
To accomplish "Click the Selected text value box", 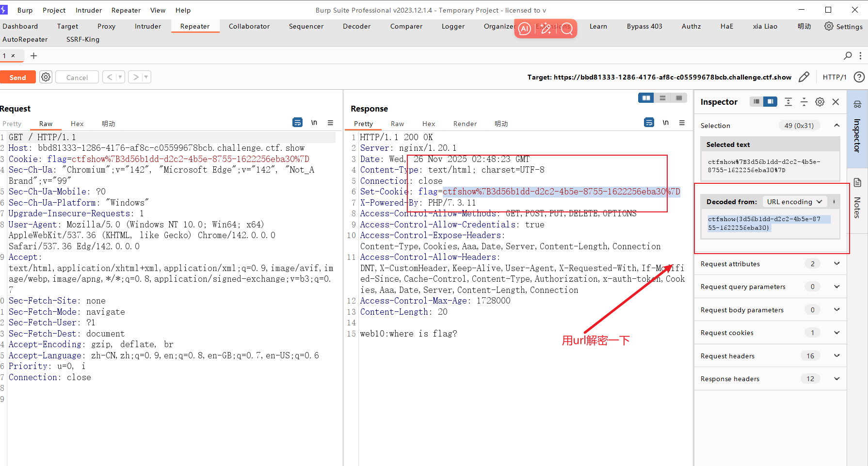I will coord(770,166).
